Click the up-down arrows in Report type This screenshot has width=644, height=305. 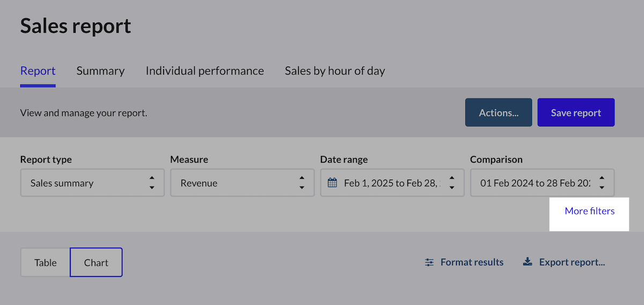152,183
